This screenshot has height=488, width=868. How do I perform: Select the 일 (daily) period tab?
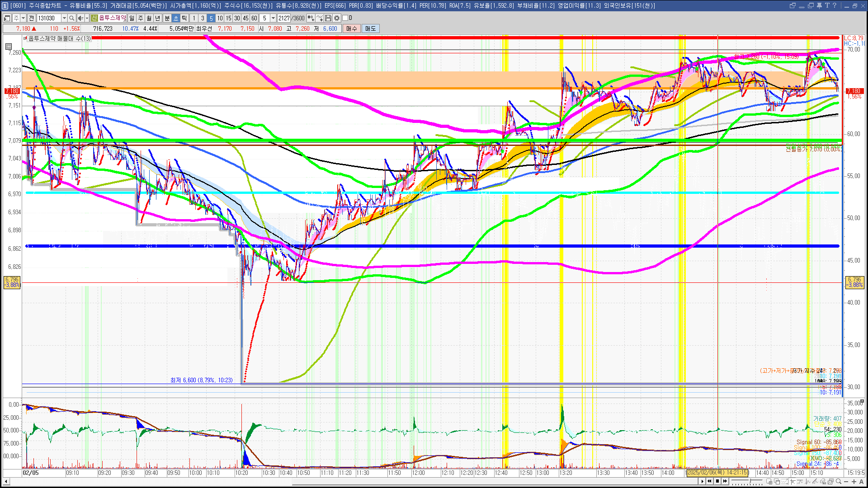(x=132, y=18)
